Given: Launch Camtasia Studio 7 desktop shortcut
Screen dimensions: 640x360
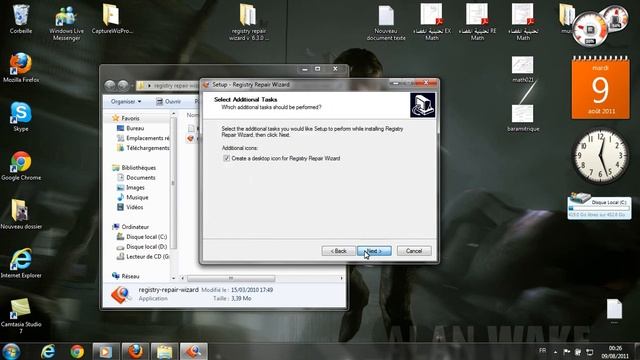Looking at the screenshot, I should pyautogui.click(x=21, y=316).
